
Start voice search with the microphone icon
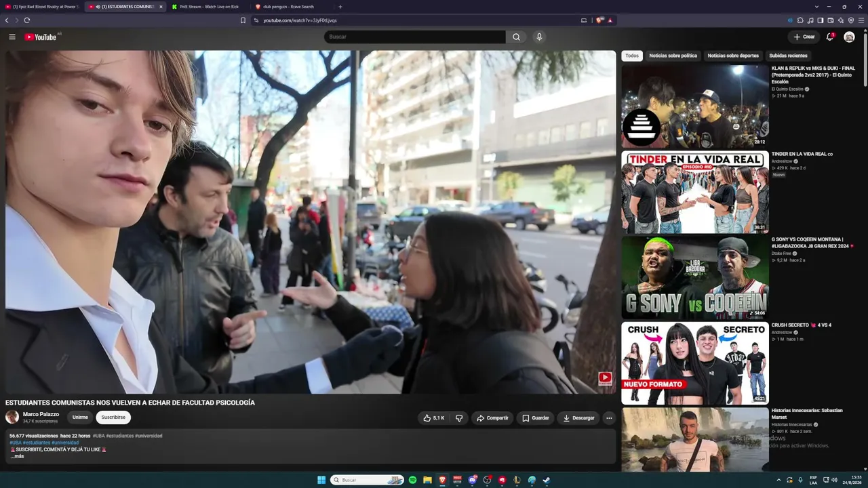539,37
